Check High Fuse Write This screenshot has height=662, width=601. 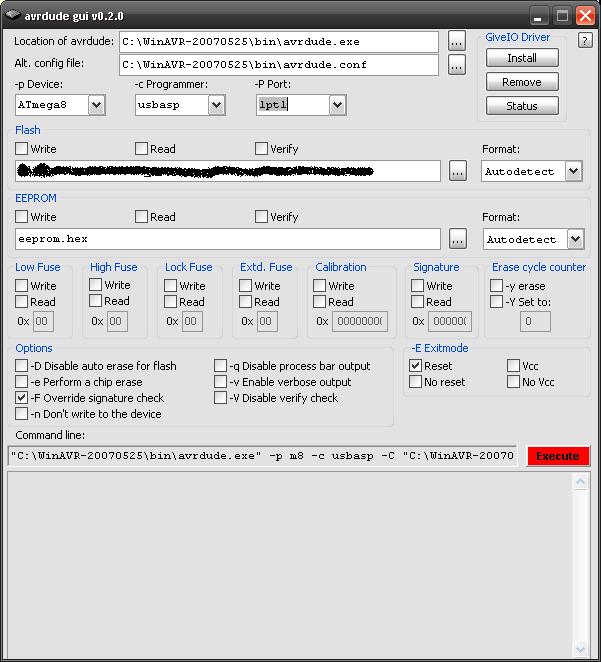[x=96, y=285]
